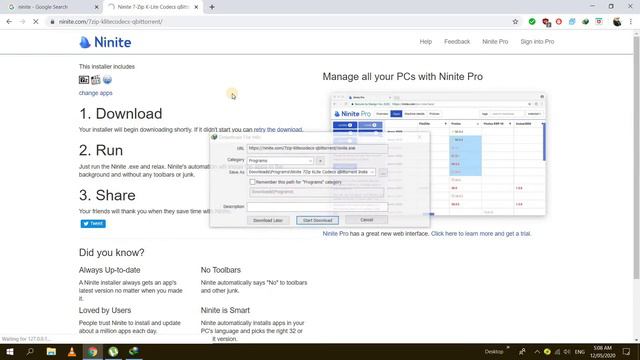Enable Remember this path for Programs category
The image size is (640, 360).
click(x=252, y=182)
